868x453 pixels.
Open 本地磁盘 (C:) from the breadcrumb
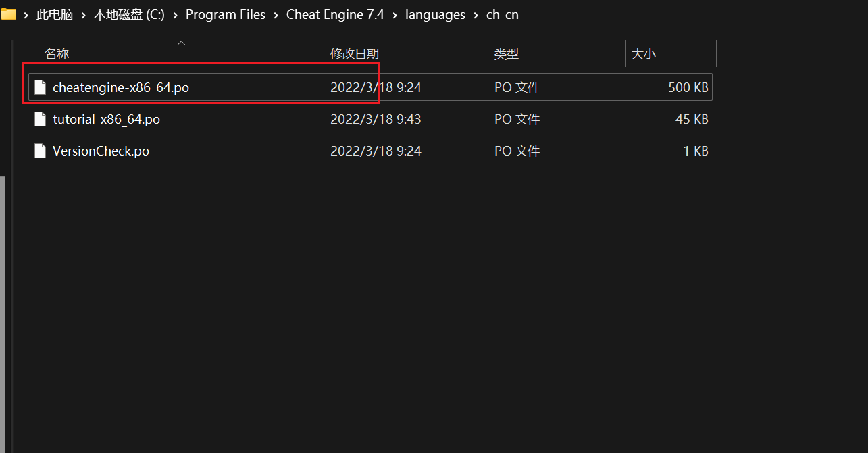coord(128,14)
